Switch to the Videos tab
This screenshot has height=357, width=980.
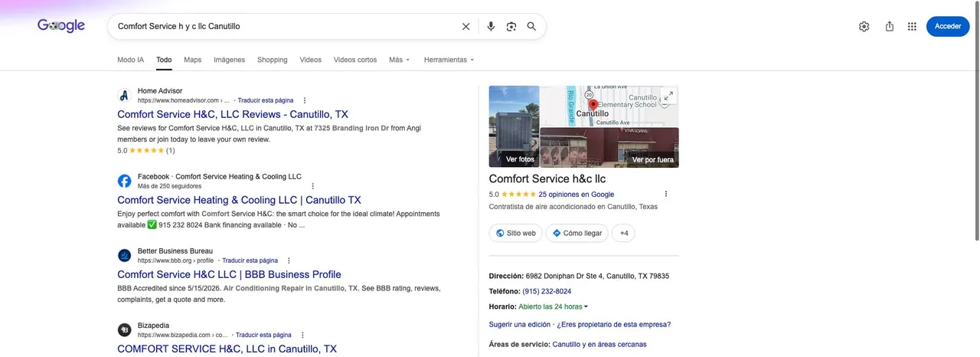point(310,60)
